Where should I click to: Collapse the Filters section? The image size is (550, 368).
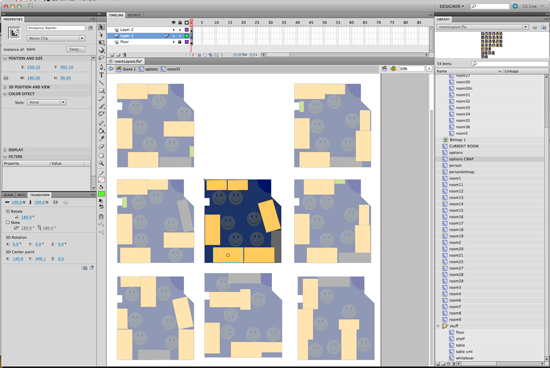pos(5,156)
